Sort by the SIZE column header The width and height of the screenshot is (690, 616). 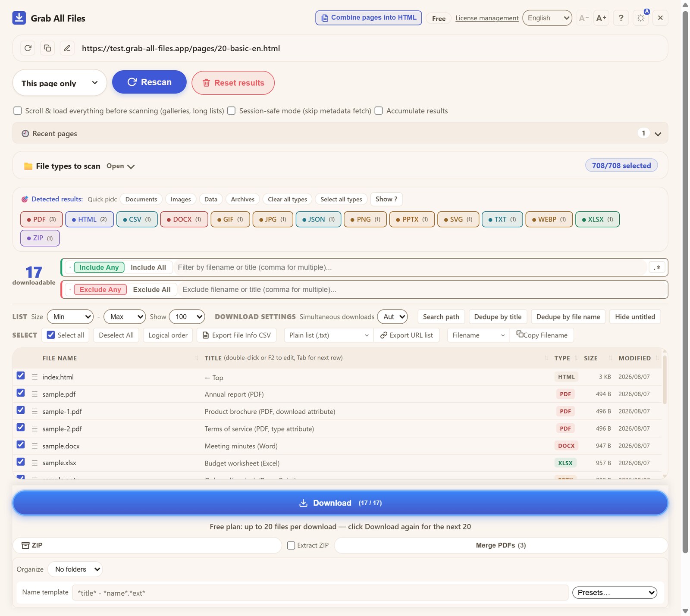click(x=590, y=358)
